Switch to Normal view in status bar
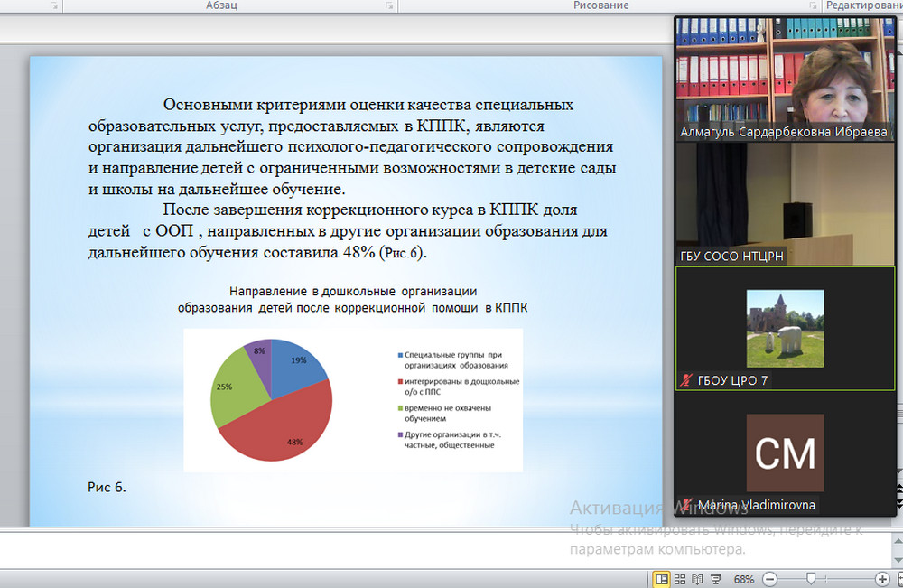903x588 pixels. click(x=662, y=579)
